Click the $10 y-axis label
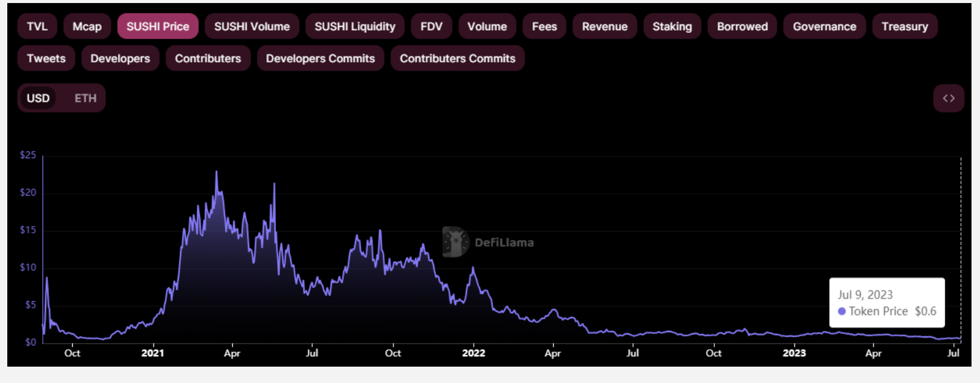The image size is (980, 383). pyautogui.click(x=28, y=267)
